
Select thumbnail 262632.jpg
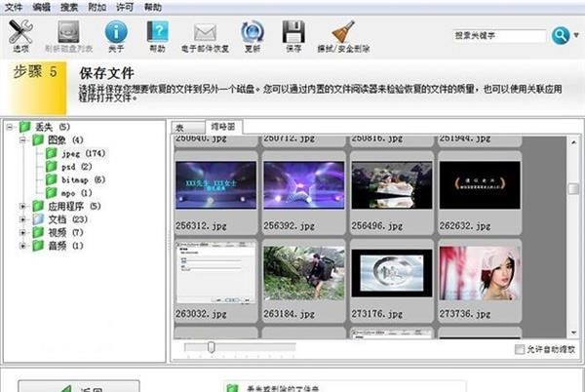(x=480, y=185)
